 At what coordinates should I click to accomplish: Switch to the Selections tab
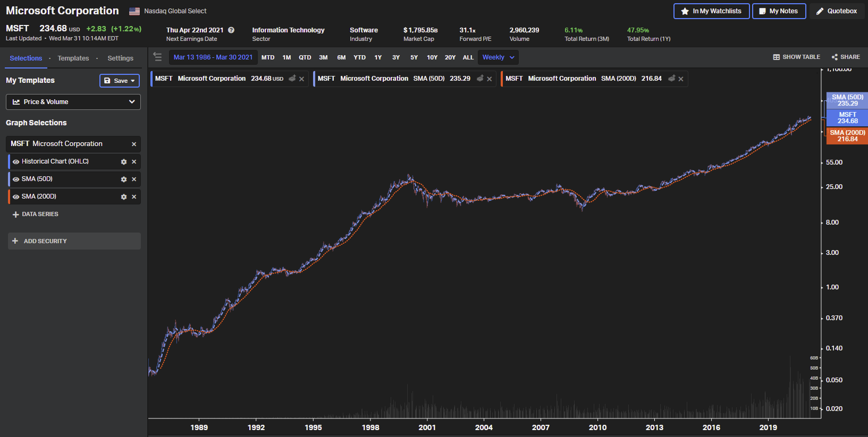pos(26,58)
